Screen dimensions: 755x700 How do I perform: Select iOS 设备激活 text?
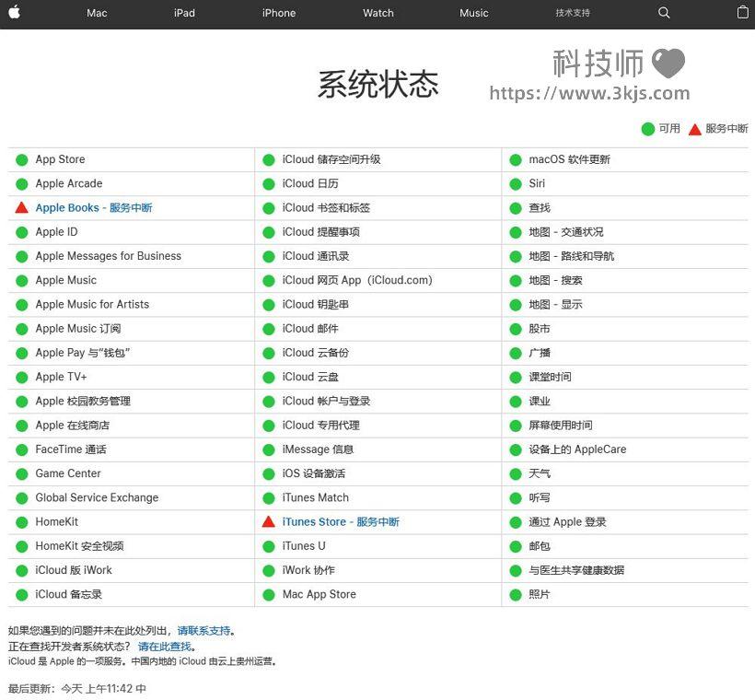pyautogui.click(x=314, y=473)
